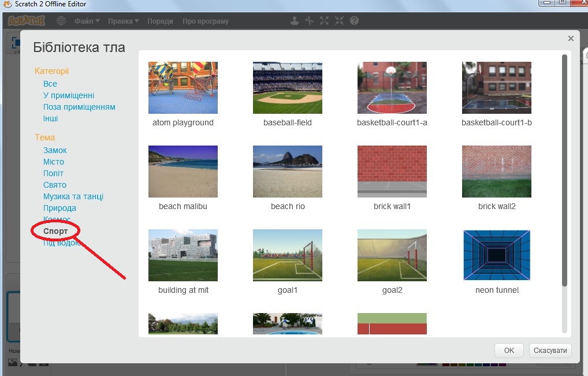The image size is (588, 376).
Task: Select the Інші category
Action: 51,118
